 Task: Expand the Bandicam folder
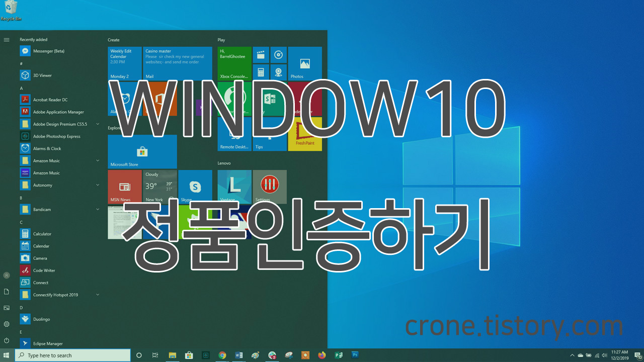tap(98, 209)
